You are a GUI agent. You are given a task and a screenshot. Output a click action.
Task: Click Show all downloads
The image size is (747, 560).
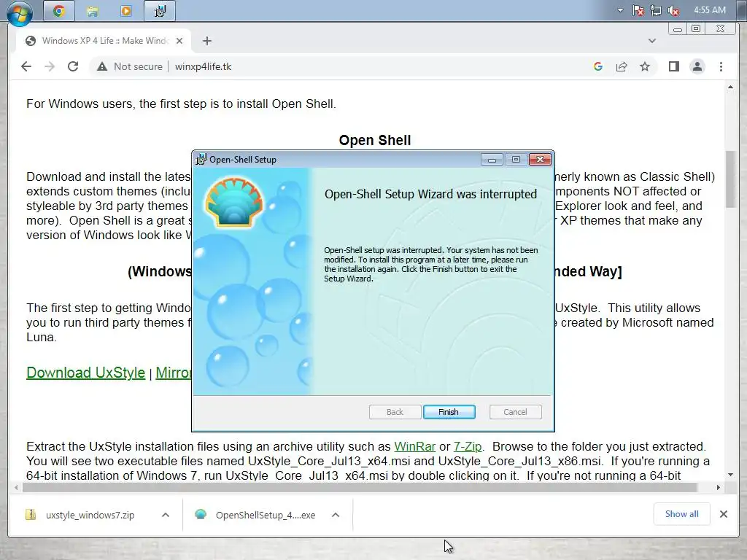682,514
